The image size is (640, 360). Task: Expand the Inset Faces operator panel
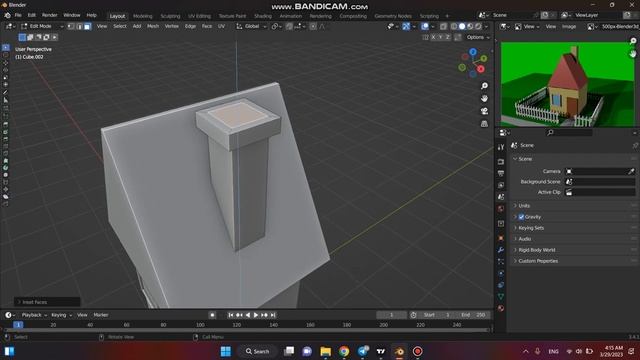click(47, 302)
